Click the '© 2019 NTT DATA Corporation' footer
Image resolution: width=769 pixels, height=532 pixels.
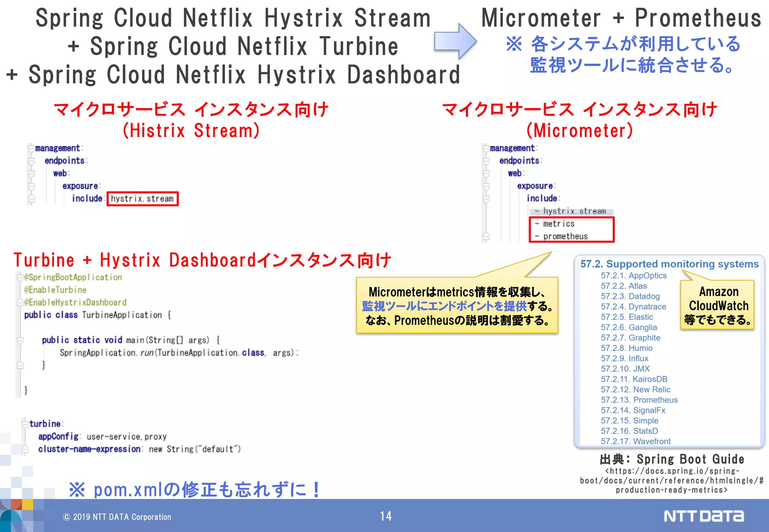point(117,517)
